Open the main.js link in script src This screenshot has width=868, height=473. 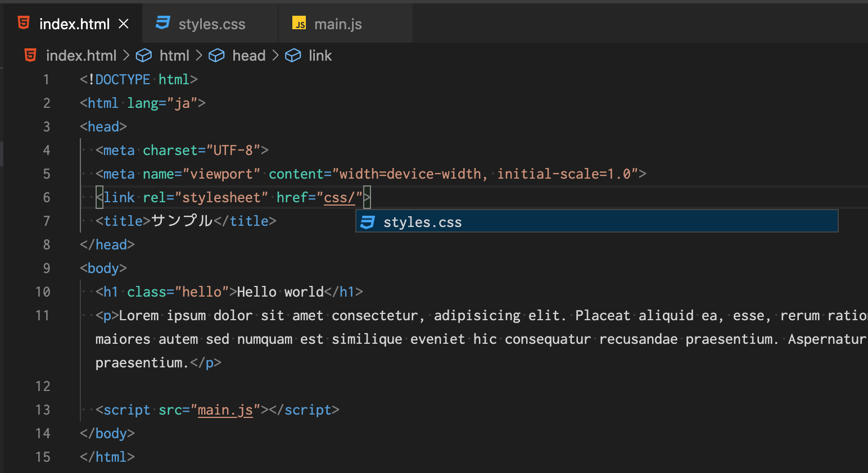pos(225,410)
